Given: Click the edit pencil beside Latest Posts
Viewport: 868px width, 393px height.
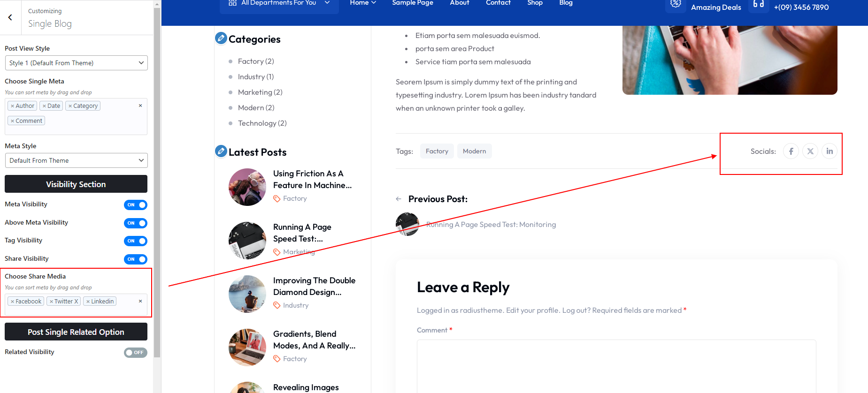Looking at the screenshot, I should point(221,151).
